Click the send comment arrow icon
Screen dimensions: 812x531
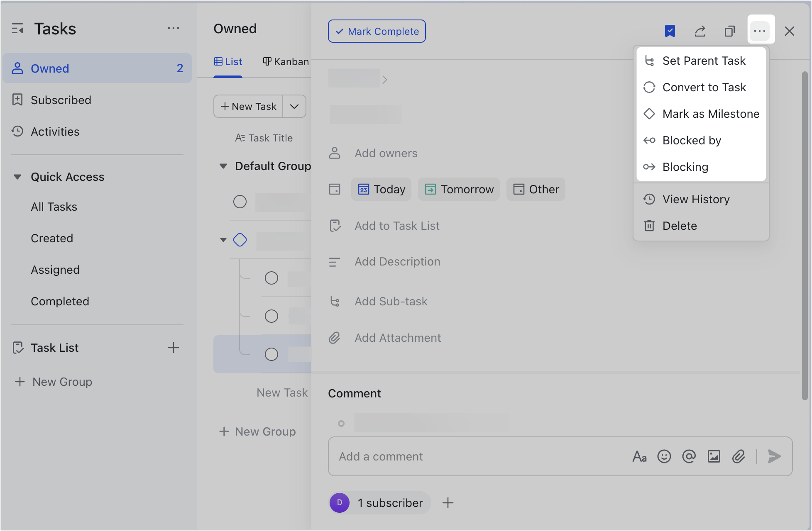click(774, 456)
